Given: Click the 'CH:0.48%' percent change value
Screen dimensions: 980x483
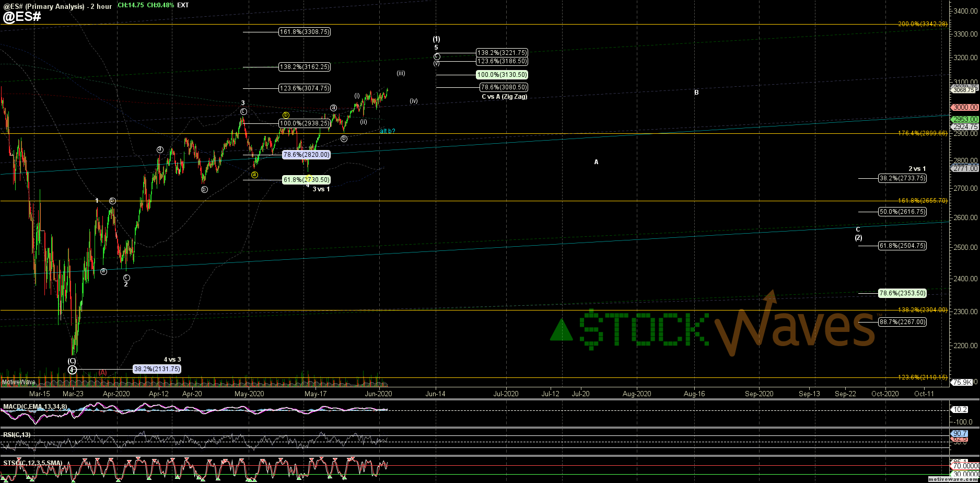Looking at the screenshot, I should 160,5.
